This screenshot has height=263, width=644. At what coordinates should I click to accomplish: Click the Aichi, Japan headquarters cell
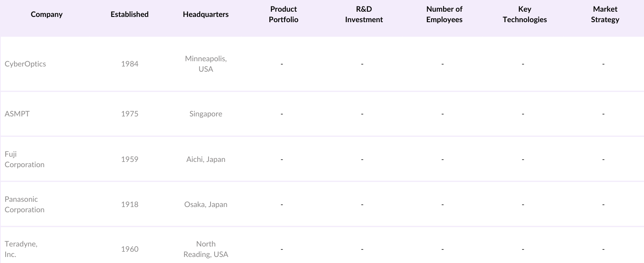206,159
